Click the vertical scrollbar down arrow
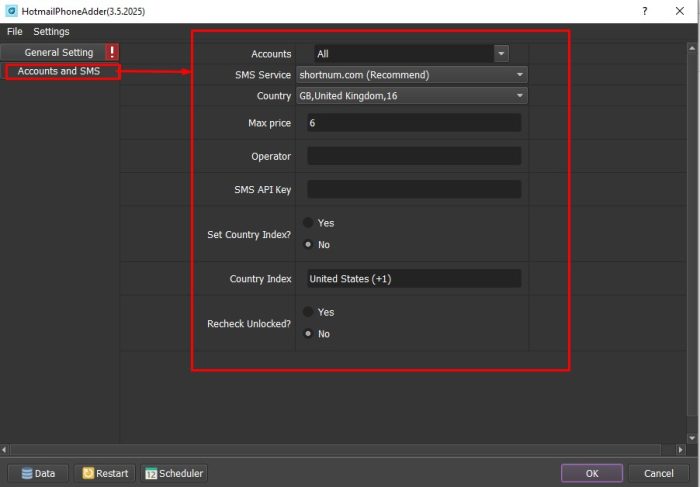This screenshot has width=700, height=487. tap(692, 438)
